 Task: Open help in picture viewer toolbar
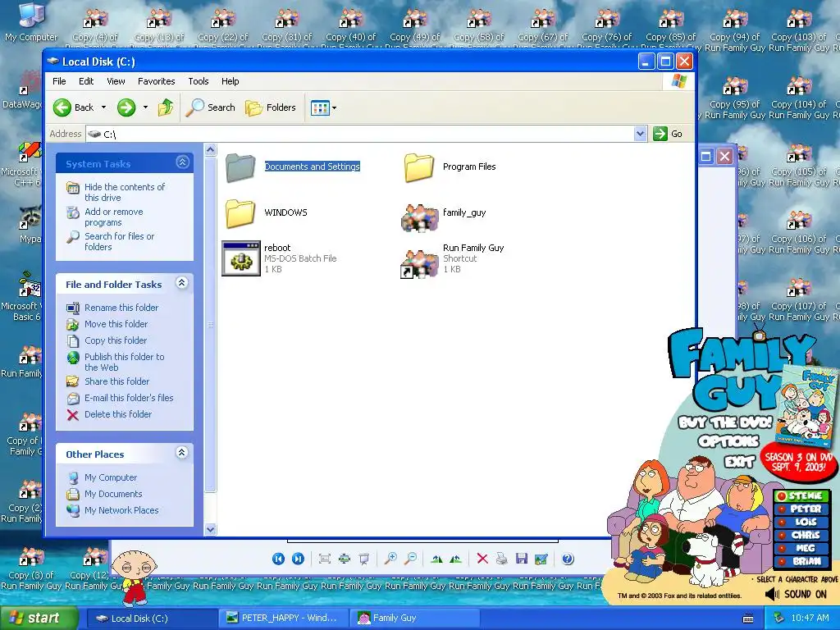click(x=568, y=559)
